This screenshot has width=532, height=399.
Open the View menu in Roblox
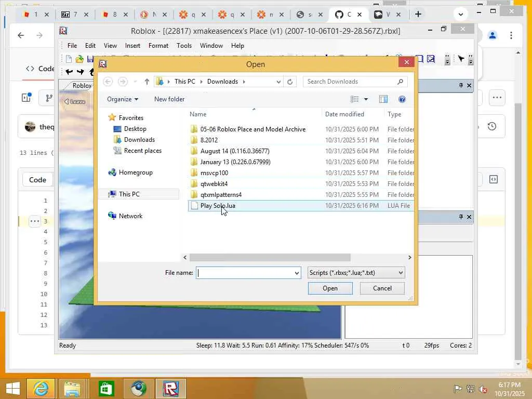tap(110, 46)
